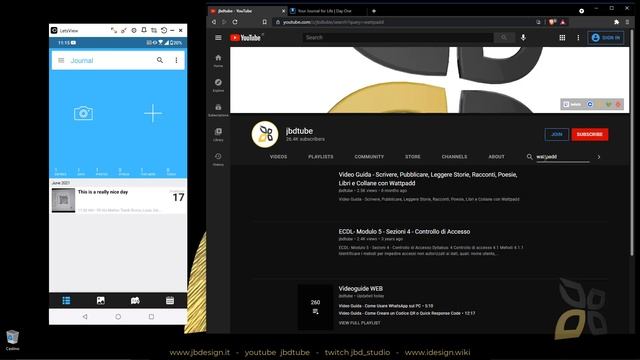Image resolution: width=640 pixels, height=360 pixels.
Task: Select the photo gallery tab in Journal
Action: point(101,300)
